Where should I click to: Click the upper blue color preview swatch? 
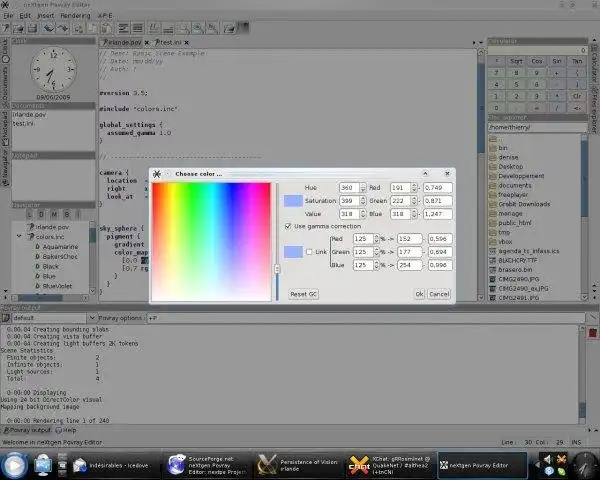coord(293,201)
